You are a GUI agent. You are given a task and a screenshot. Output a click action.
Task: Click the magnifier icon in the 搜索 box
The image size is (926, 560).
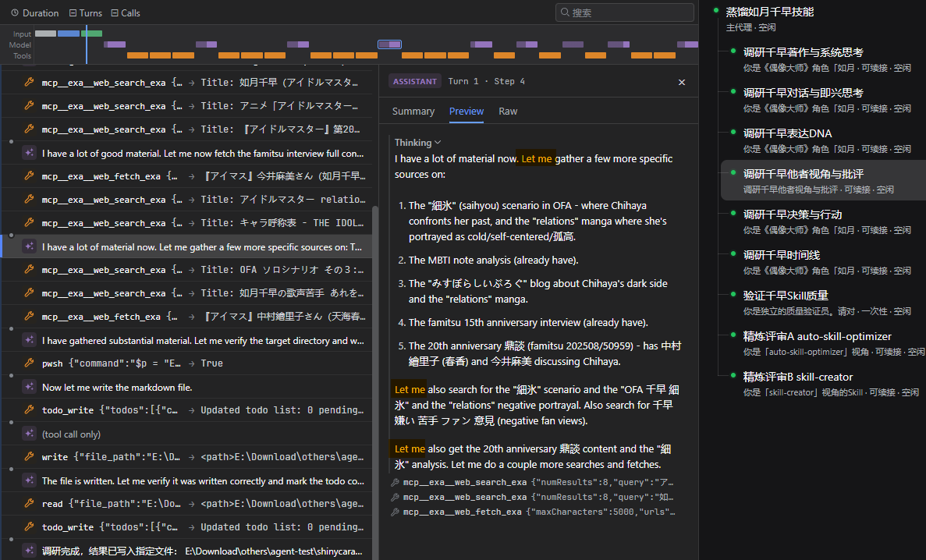coord(565,12)
